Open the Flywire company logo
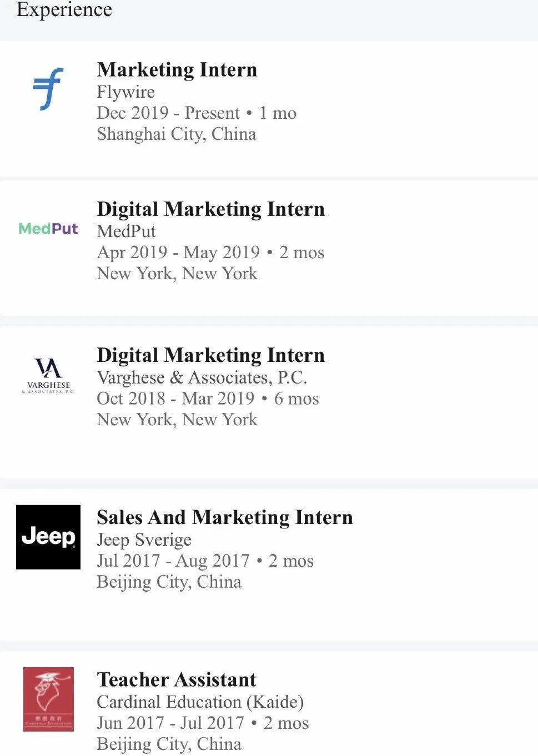 48,89
